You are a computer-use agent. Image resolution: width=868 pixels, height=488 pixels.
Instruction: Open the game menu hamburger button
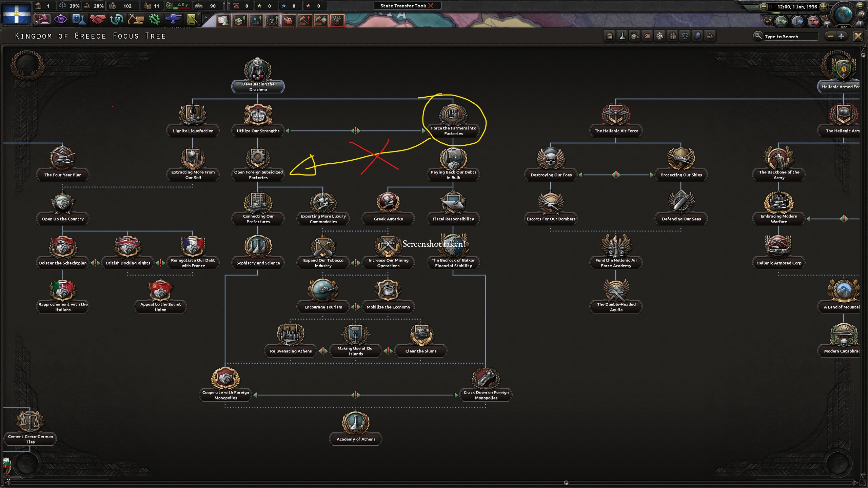point(860,6)
